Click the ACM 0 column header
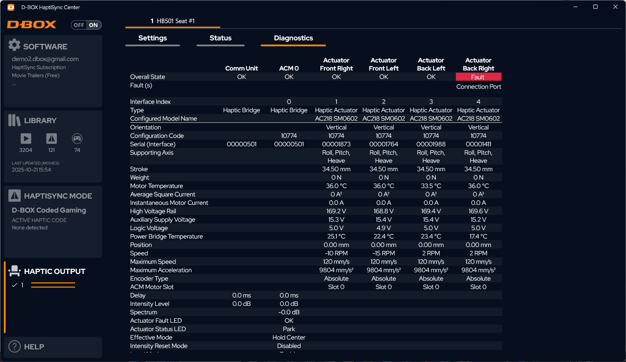 289,68
